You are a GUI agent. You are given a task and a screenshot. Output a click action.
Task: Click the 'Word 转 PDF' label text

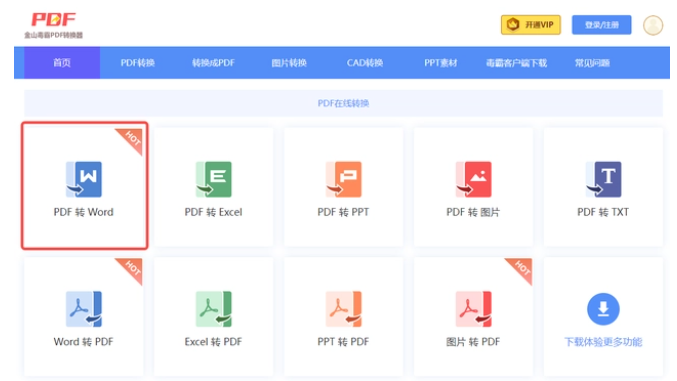[x=83, y=342]
